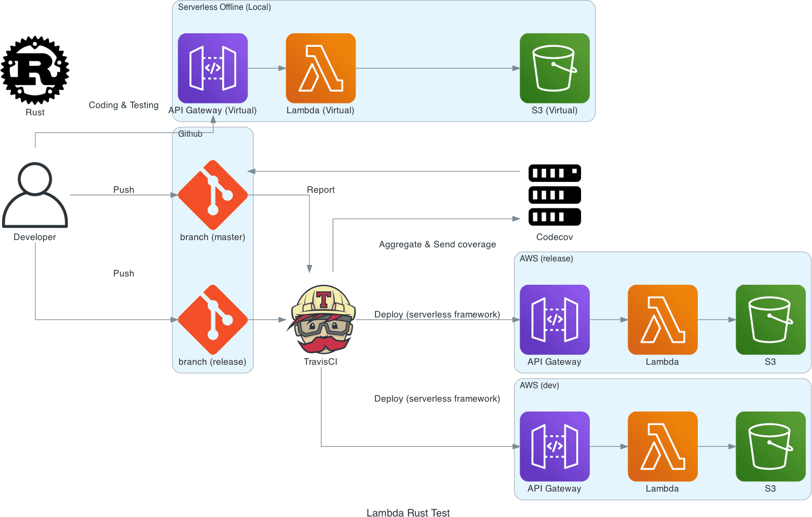Image resolution: width=812 pixels, height=517 pixels.
Task: Click the Lambda Rust Test title
Action: [408, 513]
